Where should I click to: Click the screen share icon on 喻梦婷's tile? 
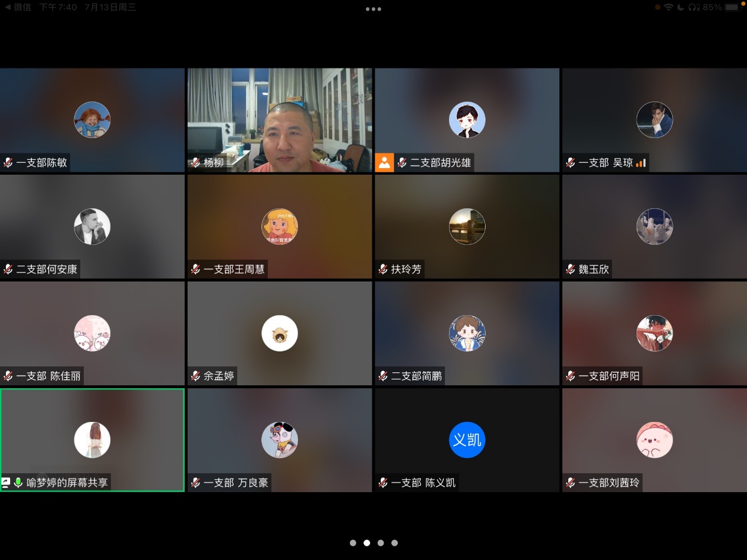coord(6,483)
